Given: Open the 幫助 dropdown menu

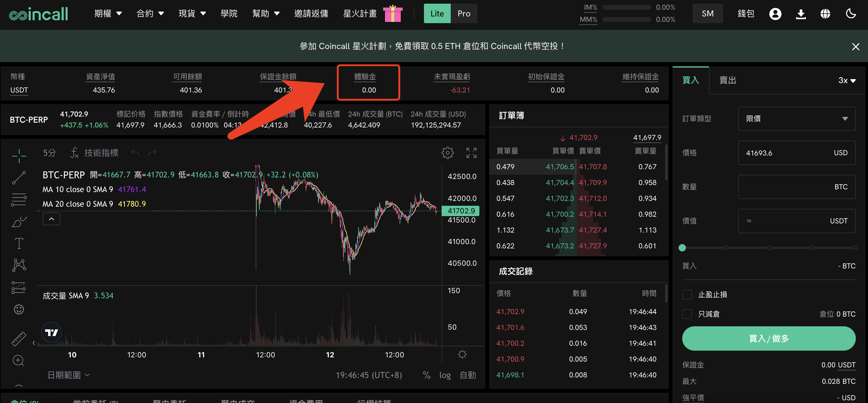Looking at the screenshot, I should pyautogui.click(x=266, y=13).
